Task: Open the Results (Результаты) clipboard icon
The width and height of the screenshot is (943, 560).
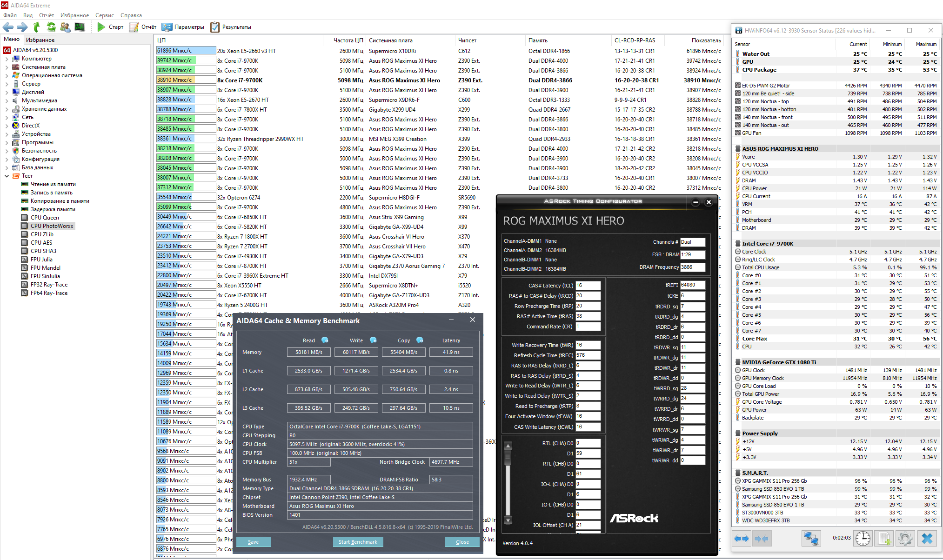Action: [215, 27]
